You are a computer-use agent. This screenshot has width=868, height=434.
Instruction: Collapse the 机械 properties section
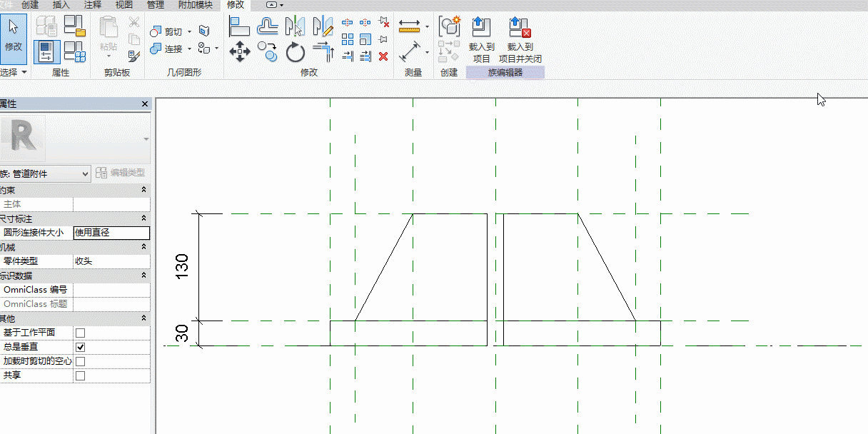pyautogui.click(x=144, y=247)
